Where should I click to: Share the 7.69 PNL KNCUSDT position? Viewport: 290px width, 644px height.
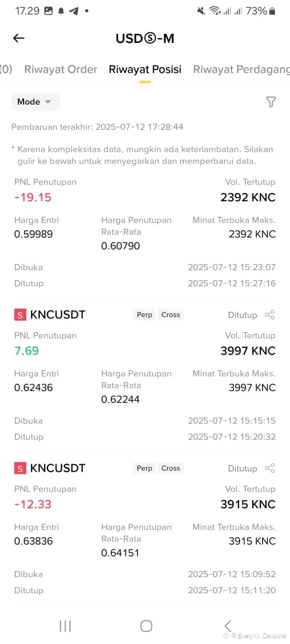click(x=270, y=315)
